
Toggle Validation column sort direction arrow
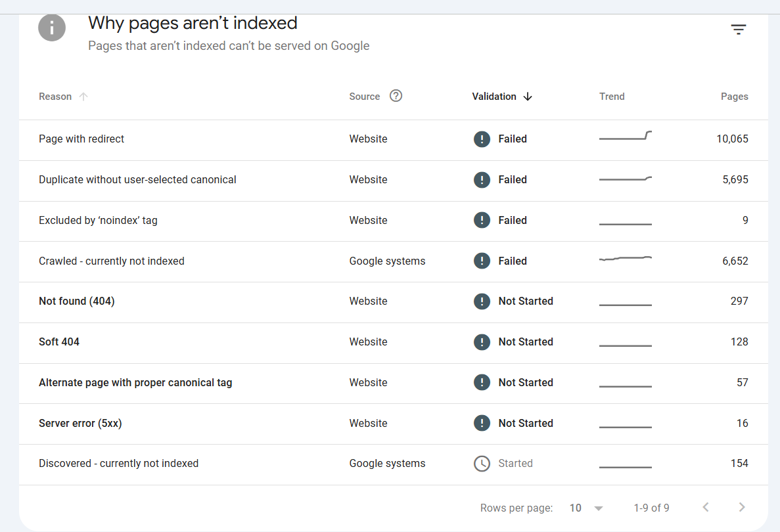[x=528, y=97]
